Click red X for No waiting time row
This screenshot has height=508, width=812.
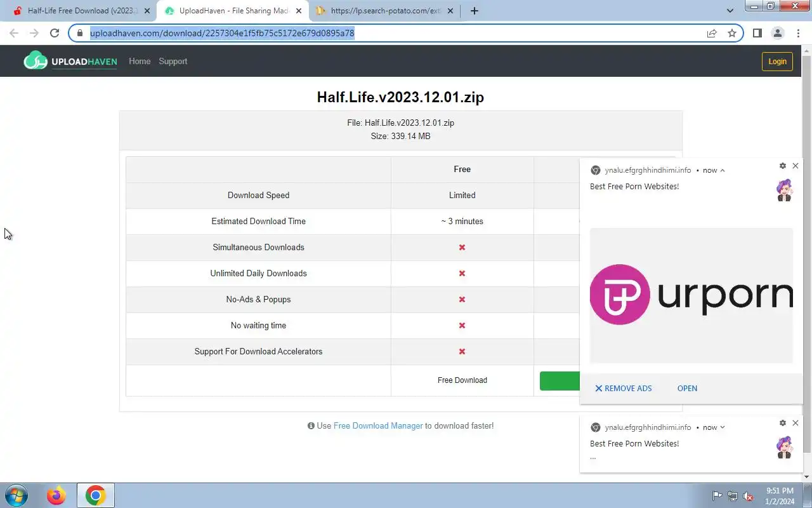point(462,325)
